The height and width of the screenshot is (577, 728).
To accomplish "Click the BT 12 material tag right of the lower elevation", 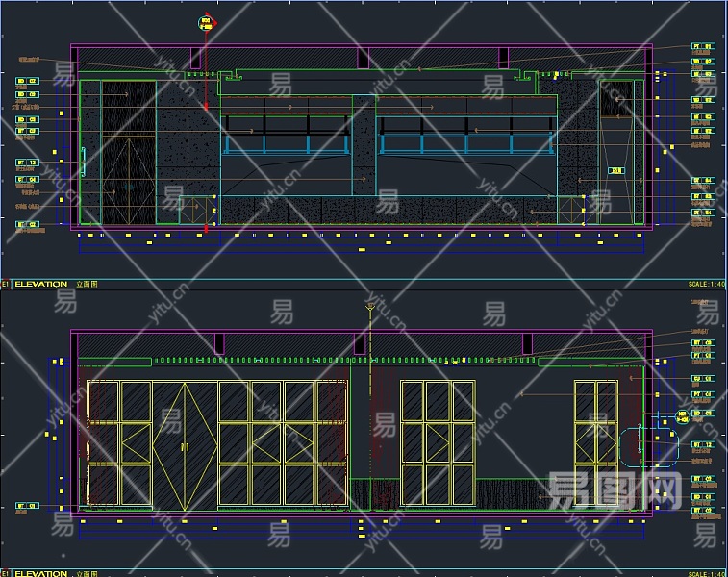I will tap(703, 444).
